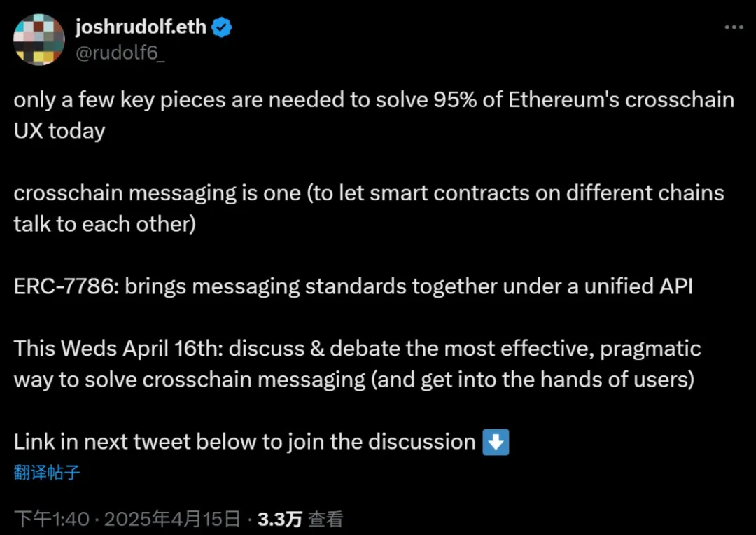This screenshot has width=756, height=535.
Task: Click the blue verified checkmark badge
Action: click(x=222, y=28)
